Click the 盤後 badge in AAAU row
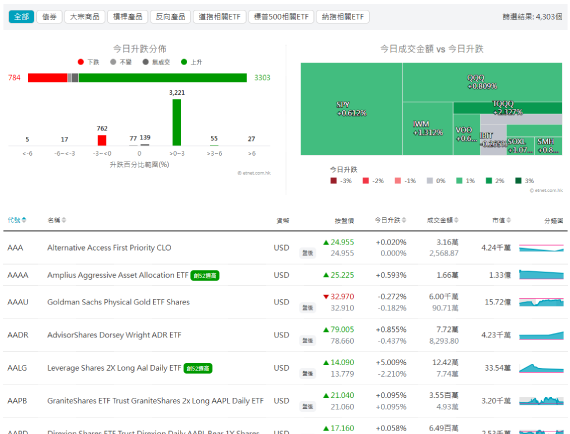Image resolution: width=570 pixels, height=434 pixels. point(308,308)
